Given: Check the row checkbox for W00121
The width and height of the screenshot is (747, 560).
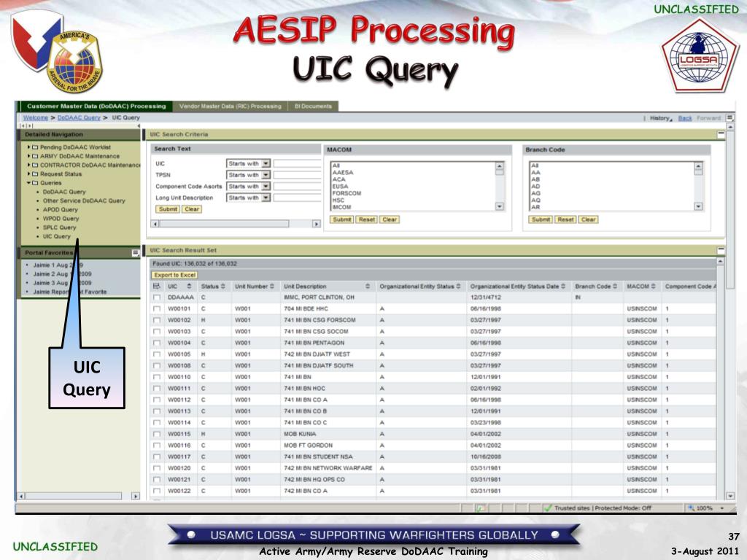Looking at the screenshot, I should point(157,480).
